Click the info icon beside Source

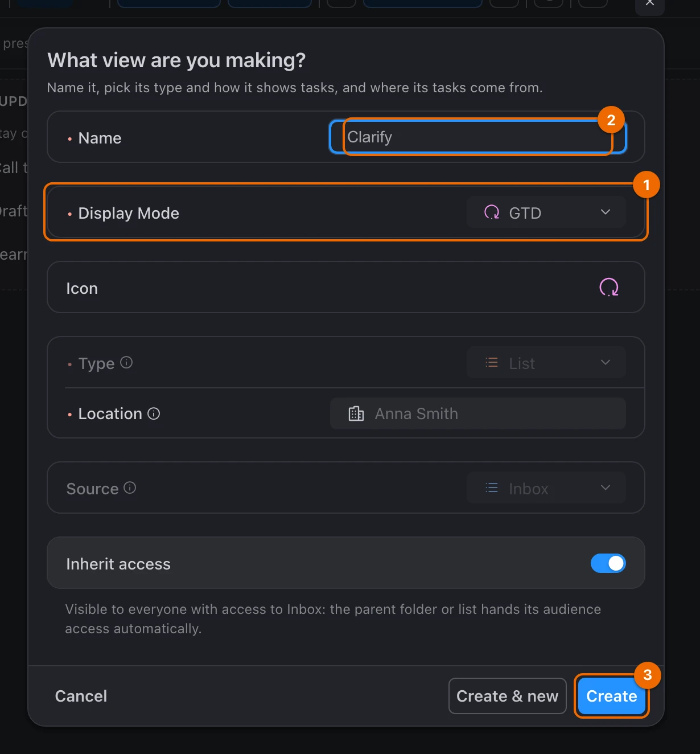130,487
